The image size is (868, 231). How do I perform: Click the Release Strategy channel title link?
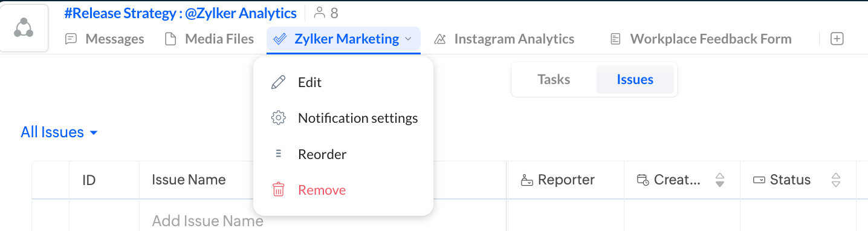(181, 13)
